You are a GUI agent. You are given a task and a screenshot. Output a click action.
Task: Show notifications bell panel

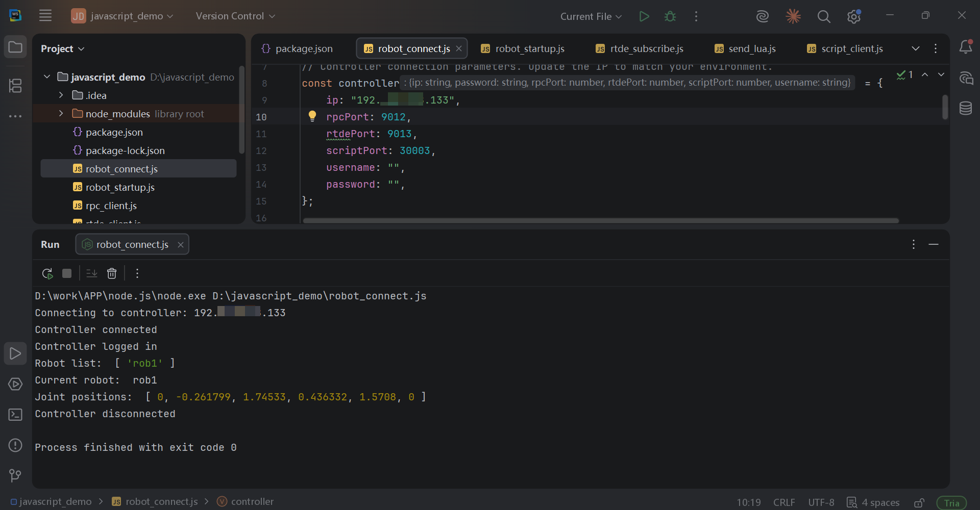[x=966, y=47]
